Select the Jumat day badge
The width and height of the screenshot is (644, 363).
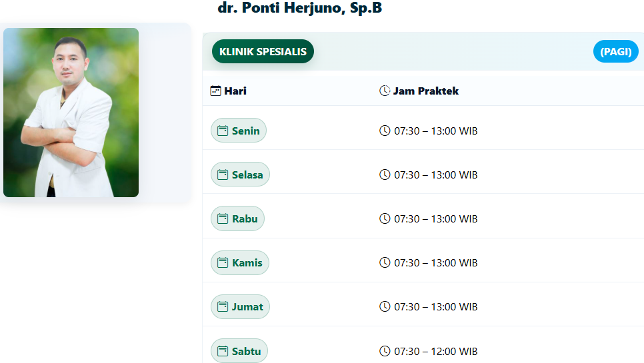pos(240,306)
